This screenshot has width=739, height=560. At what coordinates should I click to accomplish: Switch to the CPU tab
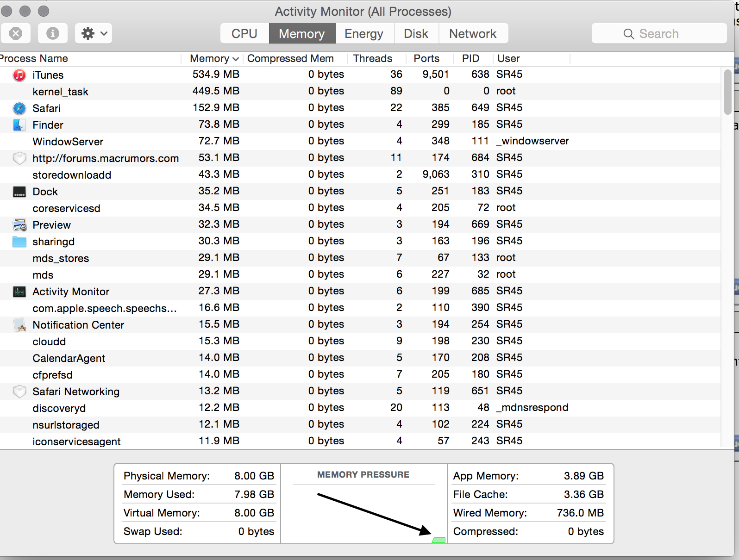pyautogui.click(x=244, y=33)
